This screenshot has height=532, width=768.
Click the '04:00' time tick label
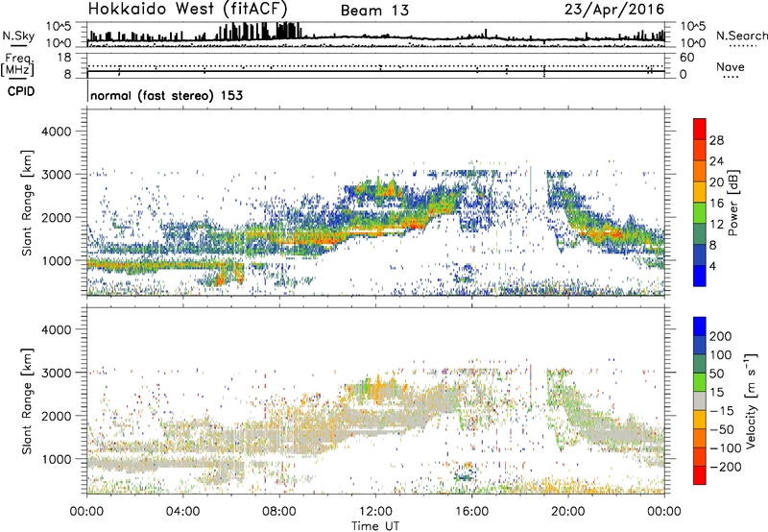tap(182, 512)
